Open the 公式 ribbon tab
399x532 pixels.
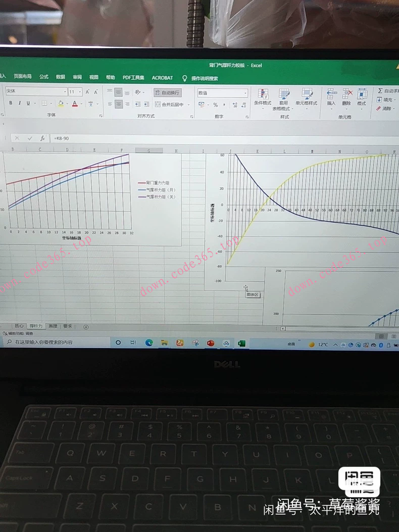tap(44, 77)
